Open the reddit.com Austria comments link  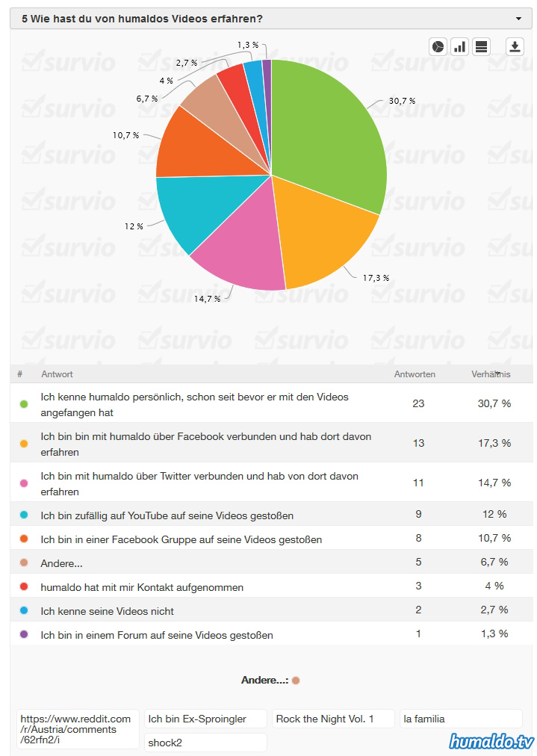[78, 729]
